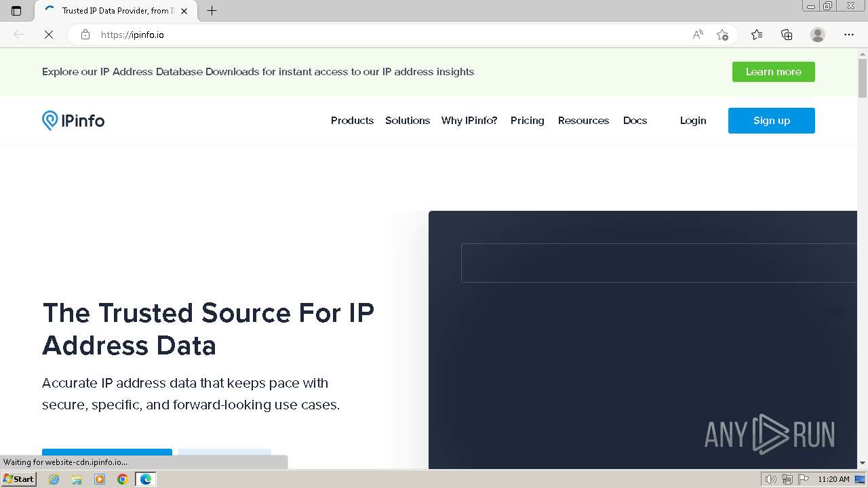The height and width of the screenshot is (488, 868).
Task: Launch Internet Explorer from the taskbar
Action: pos(54,479)
